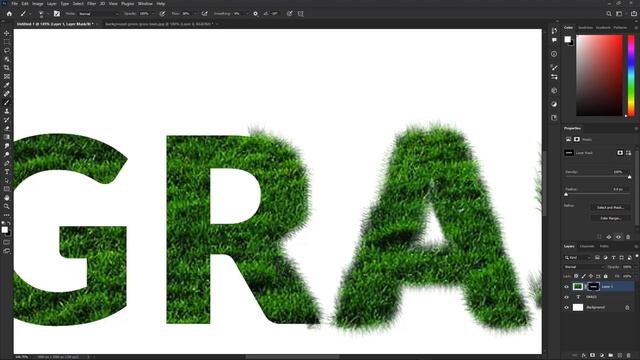
Task: Click the rainbow hue strip in Color panel
Action: tap(631, 76)
